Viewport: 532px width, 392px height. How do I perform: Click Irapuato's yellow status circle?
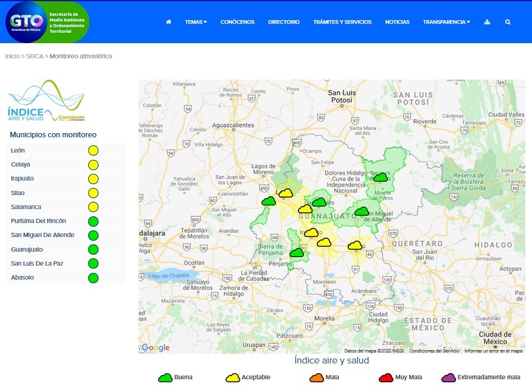[x=93, y=179]
